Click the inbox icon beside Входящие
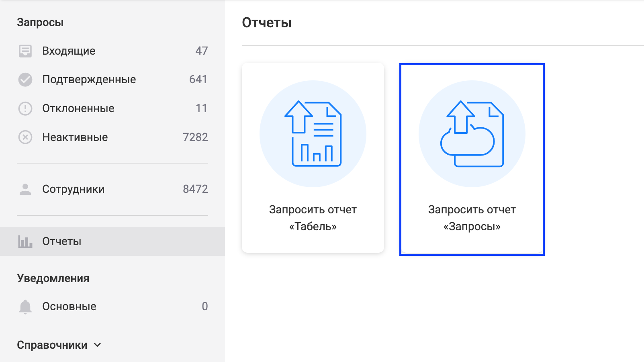Screen dimensions: 644x362 pos(25,51)
